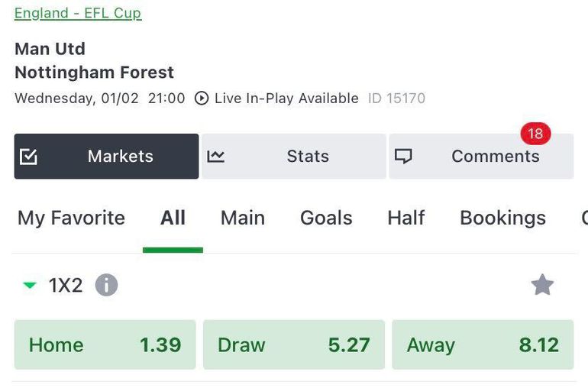
Task: Click the Stats chart icon
Action: pos(216,157)
